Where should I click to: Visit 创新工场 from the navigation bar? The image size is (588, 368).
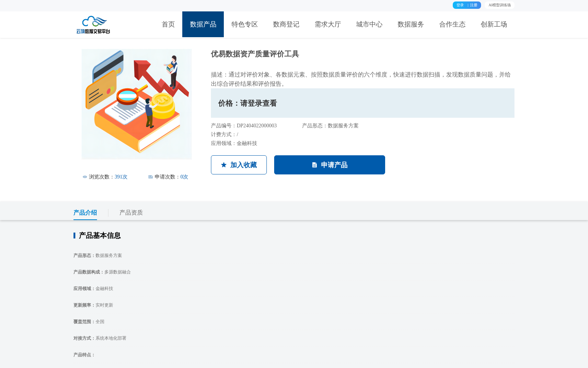[x=494, y=24]
